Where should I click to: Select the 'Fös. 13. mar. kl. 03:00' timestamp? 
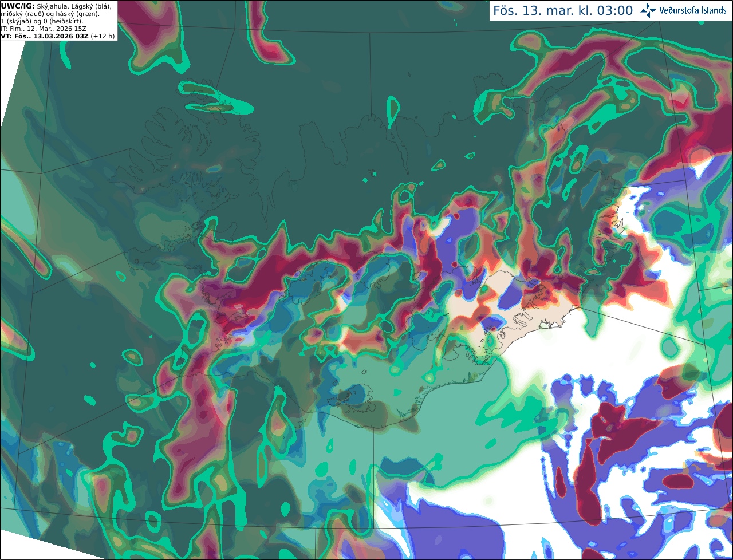(563, 11)
